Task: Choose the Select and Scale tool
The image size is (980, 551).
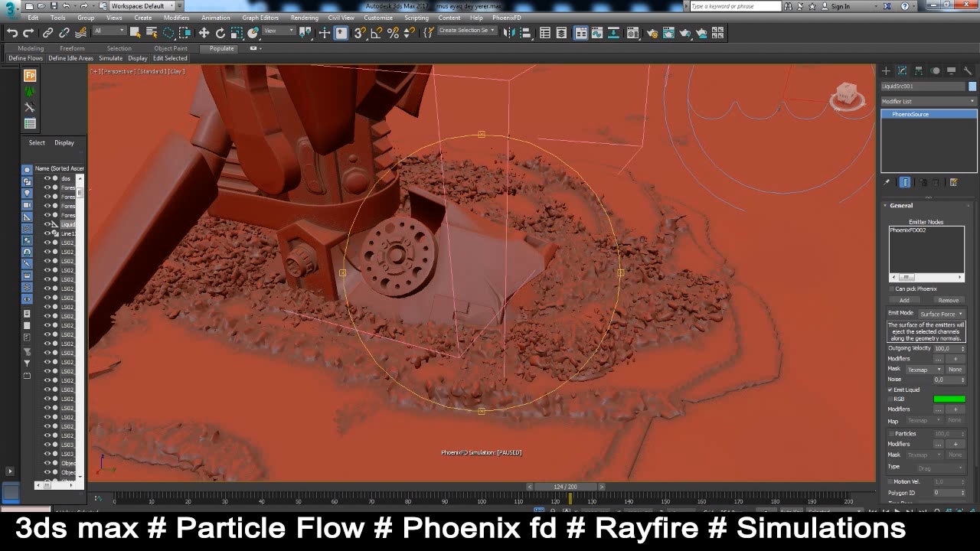Action: [237, 33]
